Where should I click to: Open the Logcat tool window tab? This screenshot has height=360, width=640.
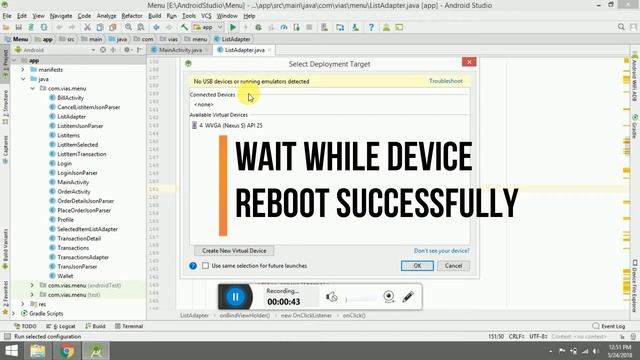pyautogui.click(x=61, y=326)
